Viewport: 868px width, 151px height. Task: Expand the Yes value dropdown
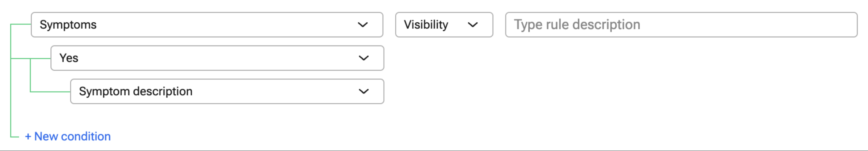pos(217,58)
